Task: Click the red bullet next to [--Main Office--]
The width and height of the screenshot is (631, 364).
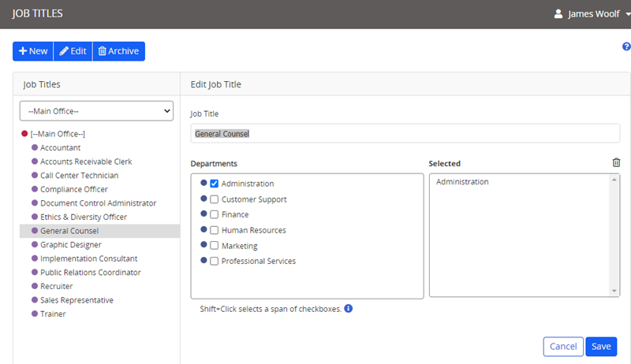Action: click(x=24, y=134)
